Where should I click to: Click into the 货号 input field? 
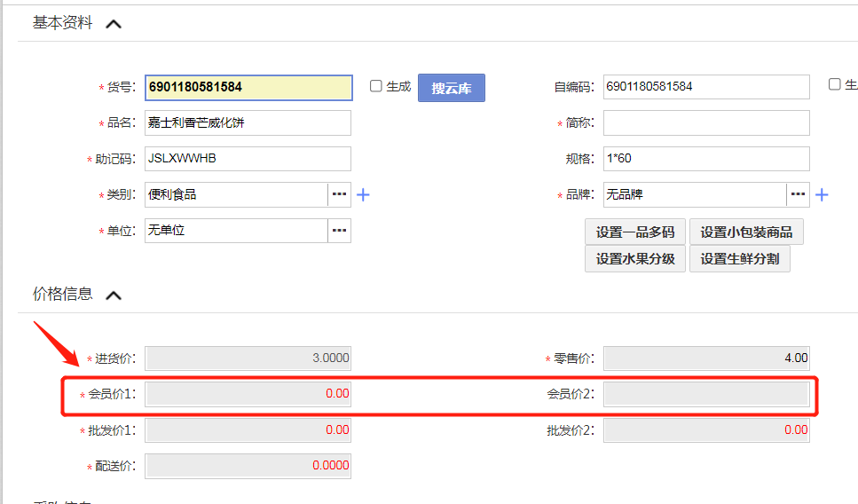click(248, 87)
